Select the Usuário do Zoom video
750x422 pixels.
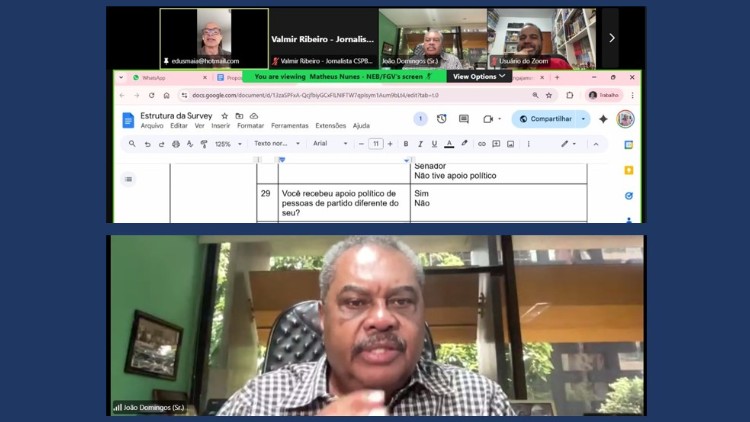click(541, 38)
